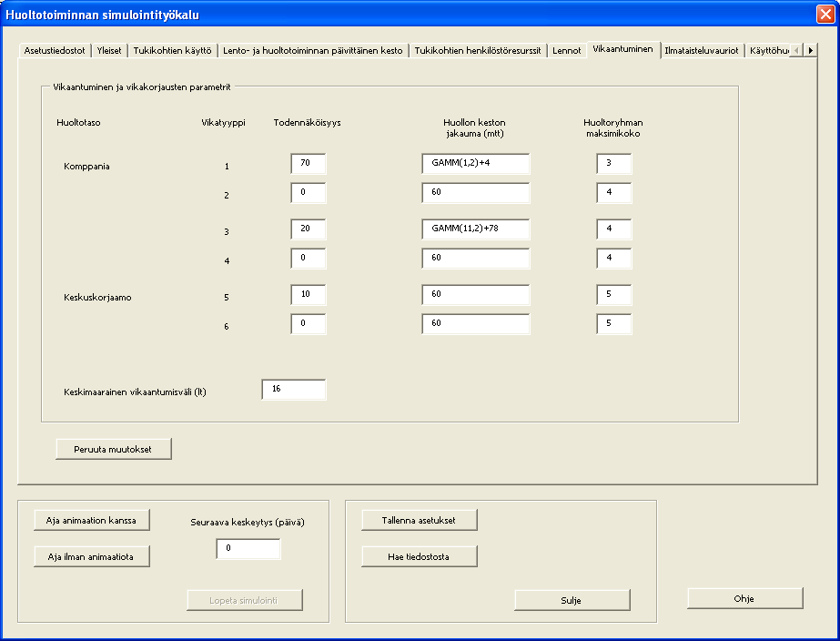Select the Vikaantuminen tab
This screenshot has height=641, width=840.
623,49
